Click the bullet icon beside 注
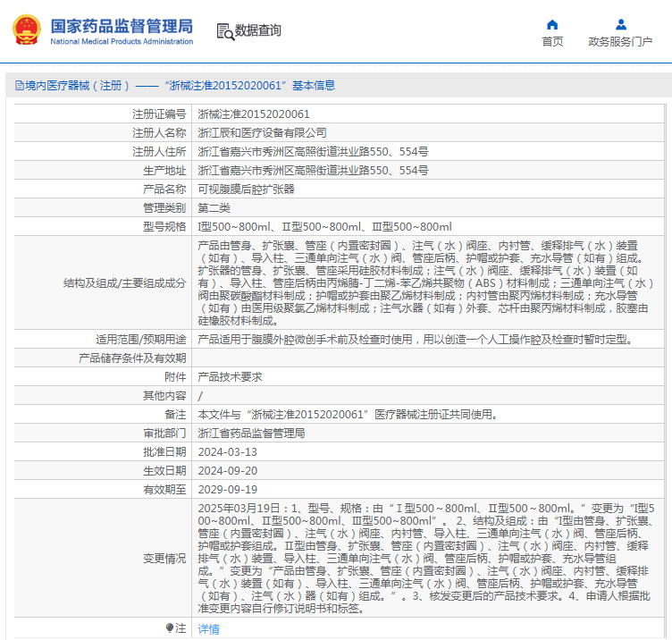This screenshot has height=640, width=672. (x=170, y=628)
